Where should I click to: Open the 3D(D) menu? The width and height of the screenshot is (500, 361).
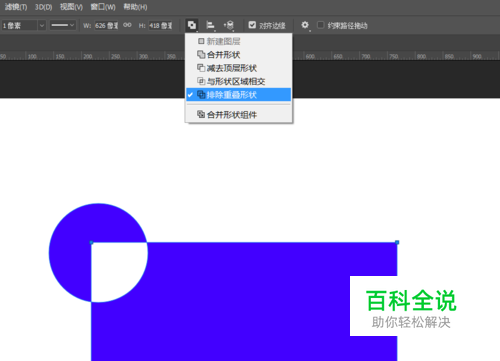(x=43, y=7)
